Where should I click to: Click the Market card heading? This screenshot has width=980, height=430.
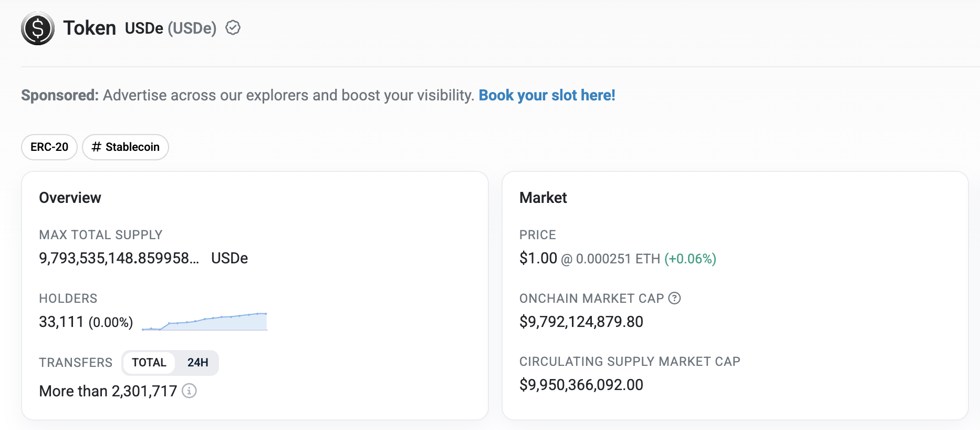[x=543, y=198]
